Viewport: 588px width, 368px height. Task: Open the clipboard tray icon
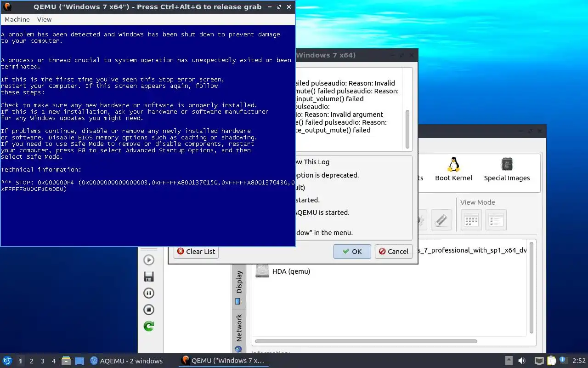tap(552, 361)
